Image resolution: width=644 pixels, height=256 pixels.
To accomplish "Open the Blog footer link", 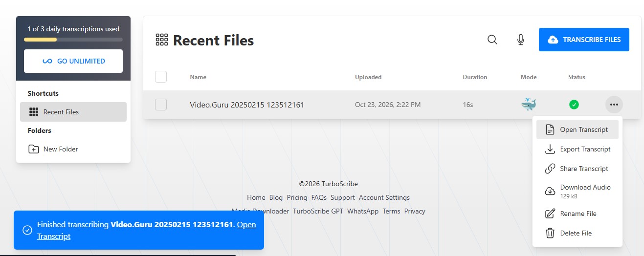I will [276, 197].
